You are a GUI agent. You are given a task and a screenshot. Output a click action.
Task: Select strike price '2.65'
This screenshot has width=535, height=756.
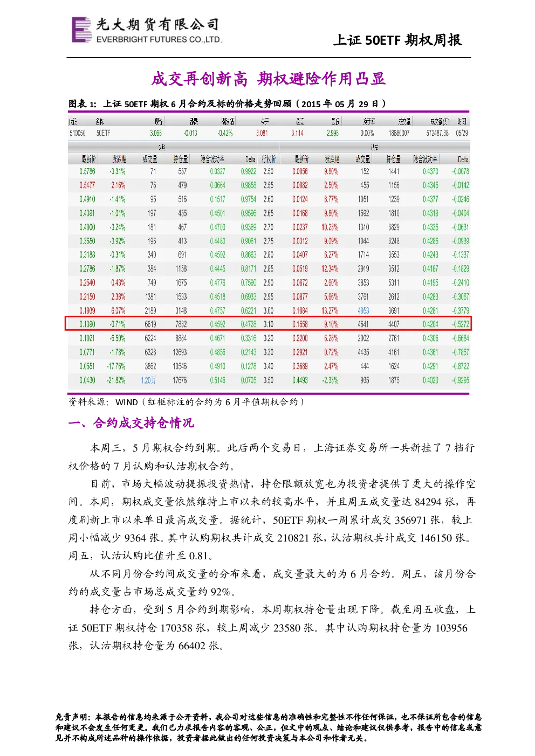point(269,213)
